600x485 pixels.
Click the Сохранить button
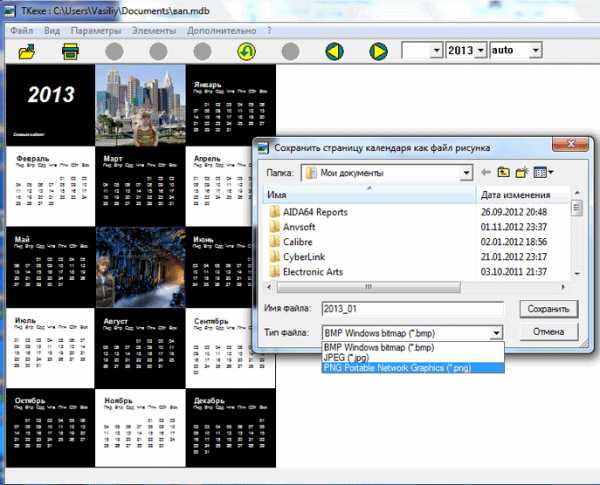550,309
